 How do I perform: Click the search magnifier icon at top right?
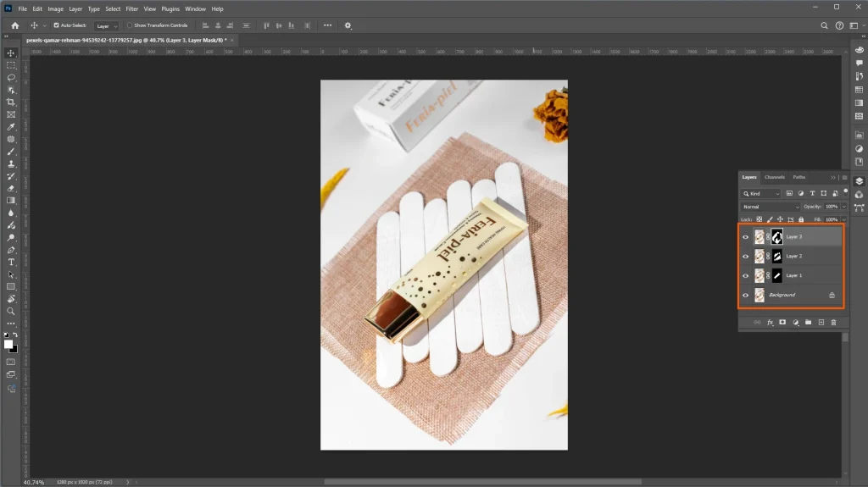(824, 25)
